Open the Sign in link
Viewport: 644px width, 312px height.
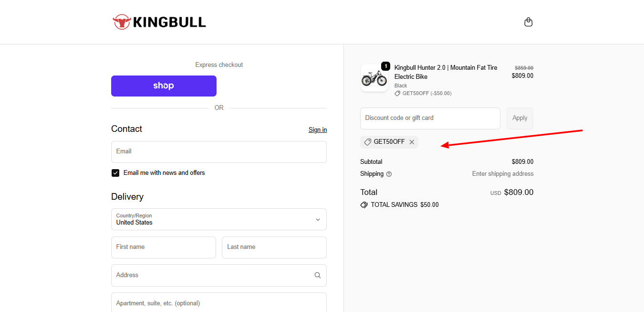[x=317, y=129]
